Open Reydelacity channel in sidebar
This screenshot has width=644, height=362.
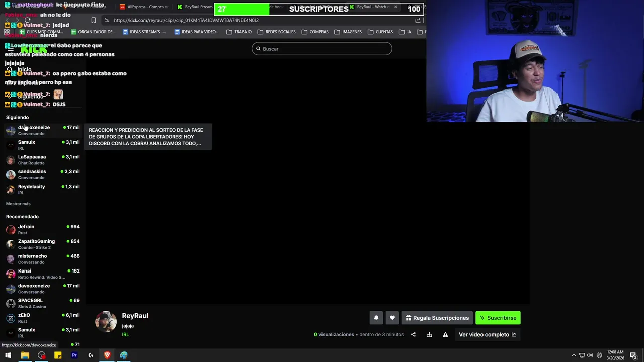tap(43, 189)
